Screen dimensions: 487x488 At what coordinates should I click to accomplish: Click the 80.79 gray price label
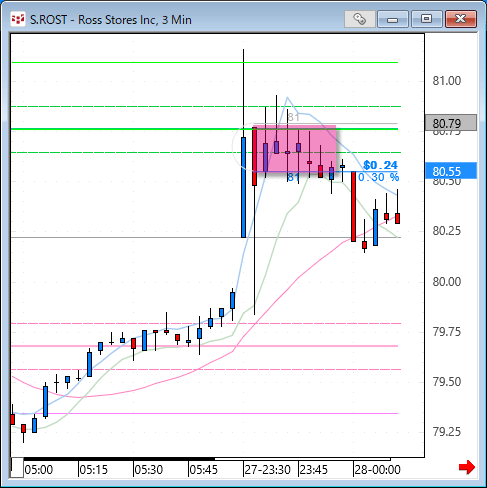(451, 123)
